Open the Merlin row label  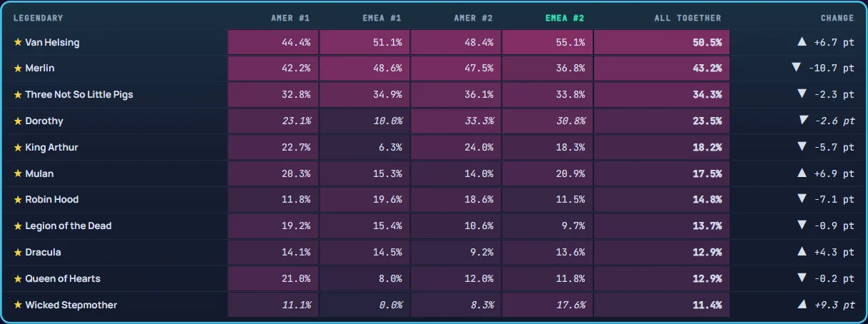tap(40, 69)
